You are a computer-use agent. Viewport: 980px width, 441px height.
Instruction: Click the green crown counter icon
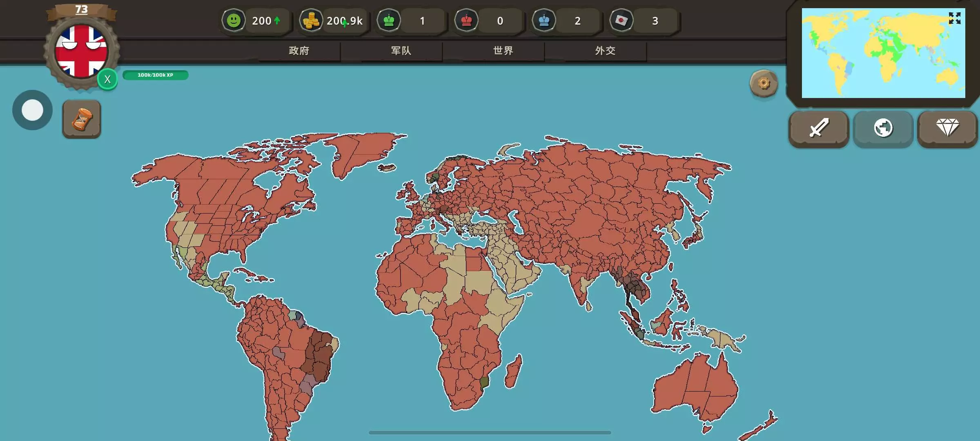tap(389, 20)
